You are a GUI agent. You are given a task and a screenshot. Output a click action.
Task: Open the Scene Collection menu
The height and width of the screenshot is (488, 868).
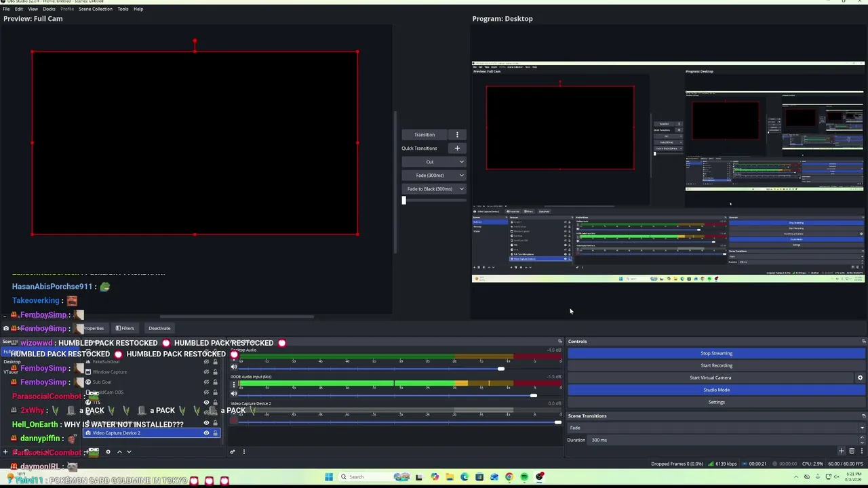click(96, 9)
